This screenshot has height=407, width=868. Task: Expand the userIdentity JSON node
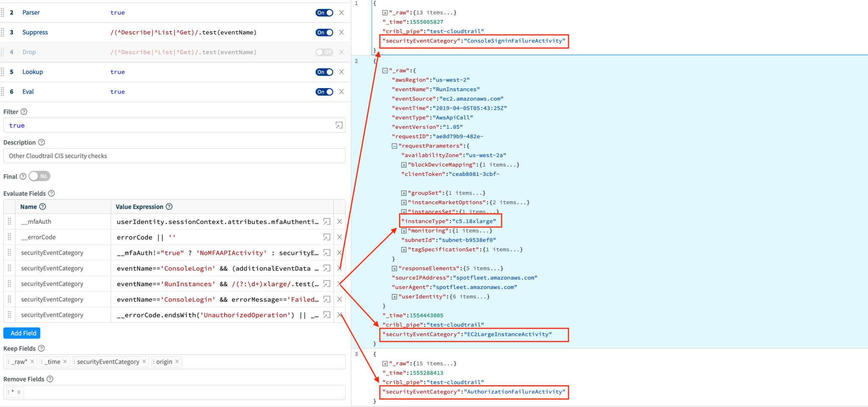pyautogui.click(x=394, y=297)
